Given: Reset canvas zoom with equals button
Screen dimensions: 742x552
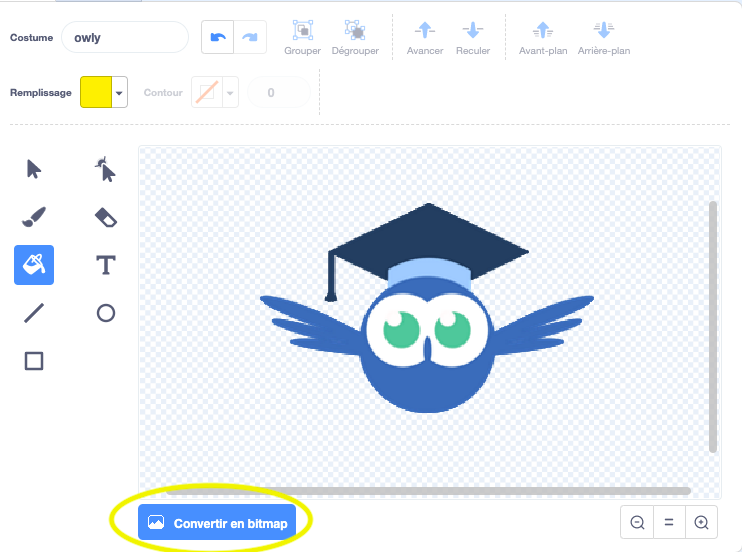Looking at the screenshot, I should 669,522.
